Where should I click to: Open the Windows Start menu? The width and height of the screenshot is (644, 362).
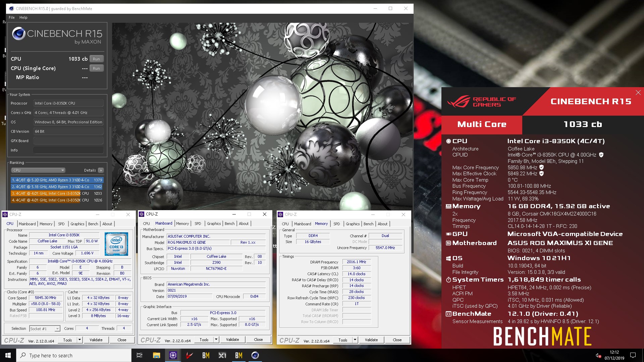coord(8,355)
